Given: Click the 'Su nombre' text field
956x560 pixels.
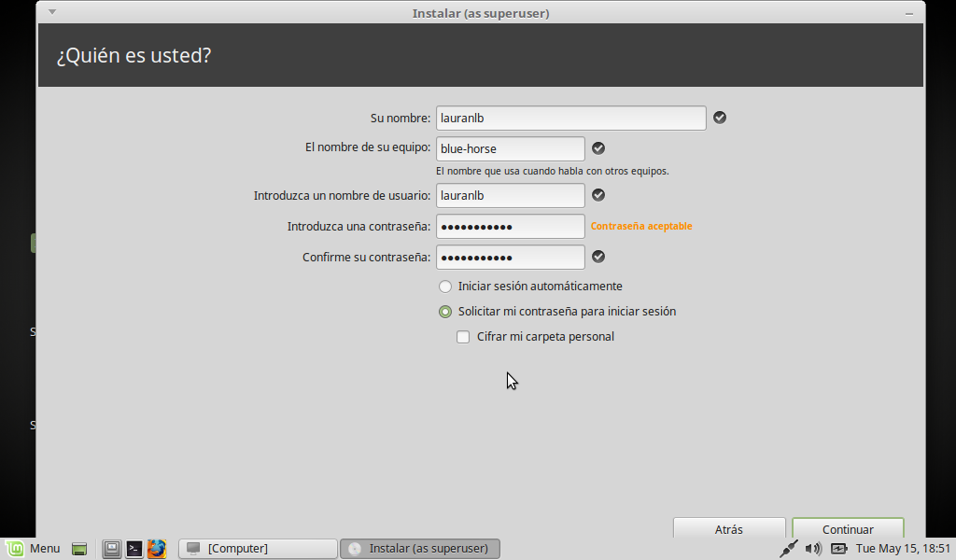Looking at the screenshot, I should coord(570,118).
